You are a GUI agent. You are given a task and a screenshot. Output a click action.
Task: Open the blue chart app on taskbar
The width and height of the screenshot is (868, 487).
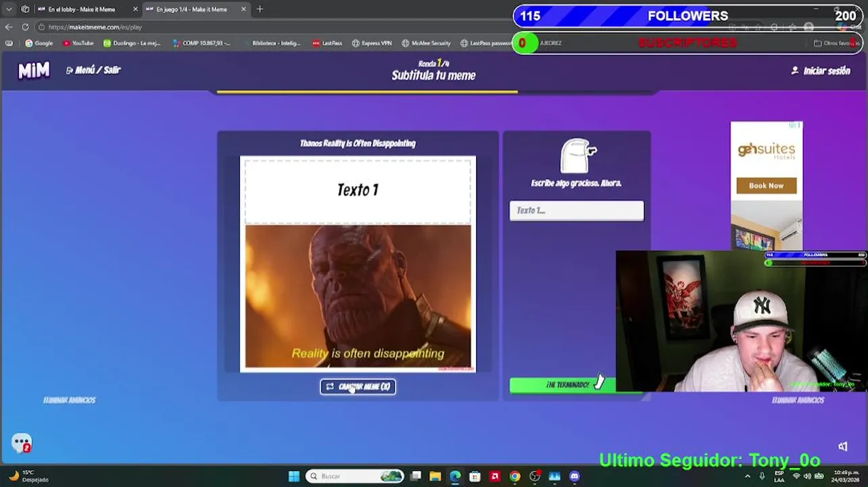click(554, 476)
